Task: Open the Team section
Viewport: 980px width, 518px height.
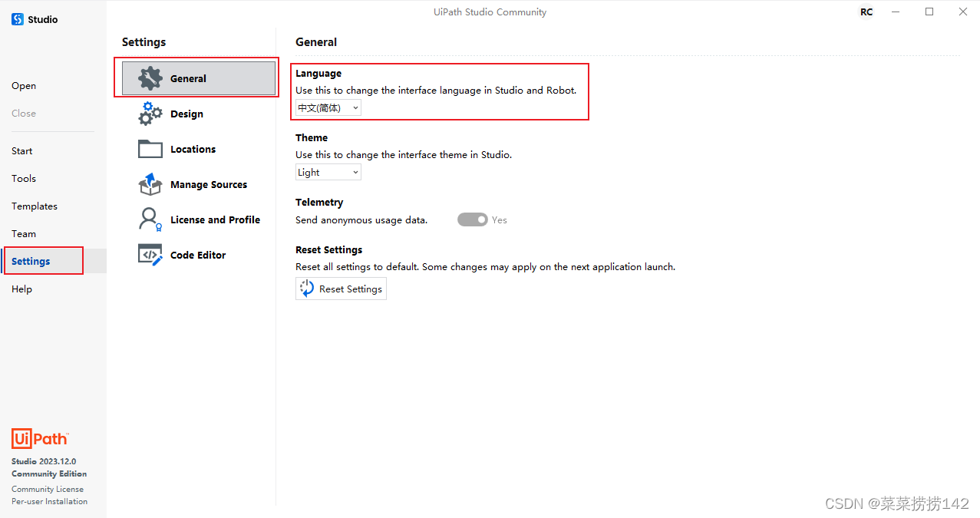Action: pyautogui.click(x=24, y=234)
